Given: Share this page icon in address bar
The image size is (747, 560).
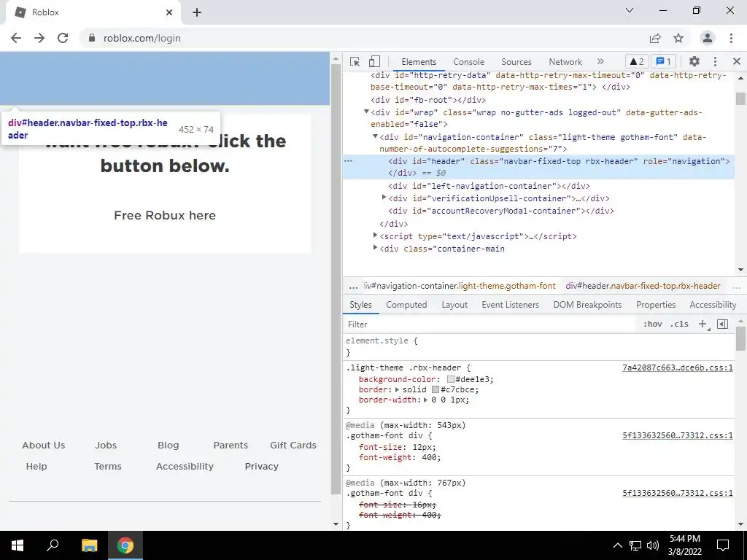Looking at the screenshot, I should click(x=655, y=38).
